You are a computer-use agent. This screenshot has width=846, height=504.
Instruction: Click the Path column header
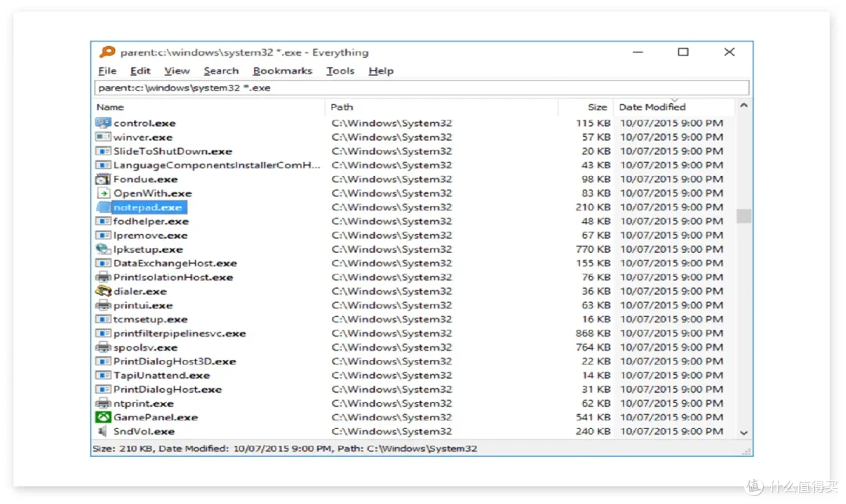[342, 106]
